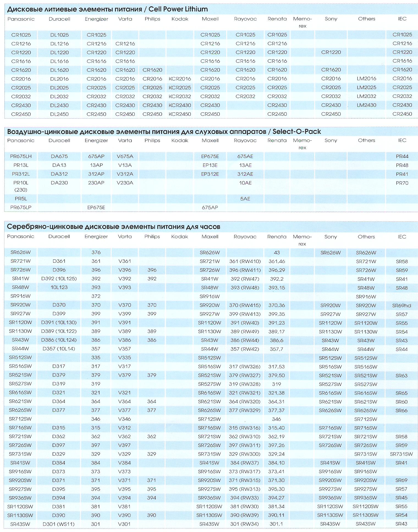Select the '370 (RW415)' Rayovac cell

pos(245,305)
